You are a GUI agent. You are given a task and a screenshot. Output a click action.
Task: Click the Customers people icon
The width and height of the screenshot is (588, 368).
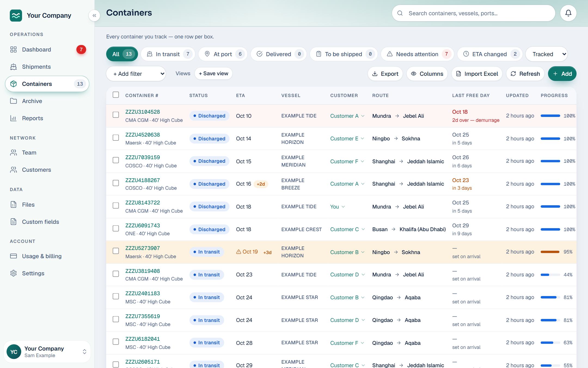(13, 170)
